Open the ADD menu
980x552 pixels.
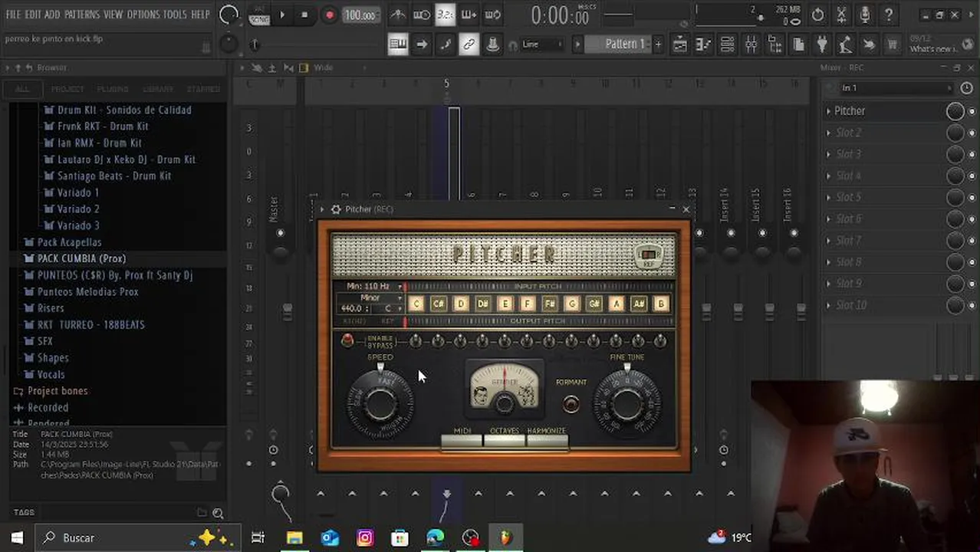[52, 15]
